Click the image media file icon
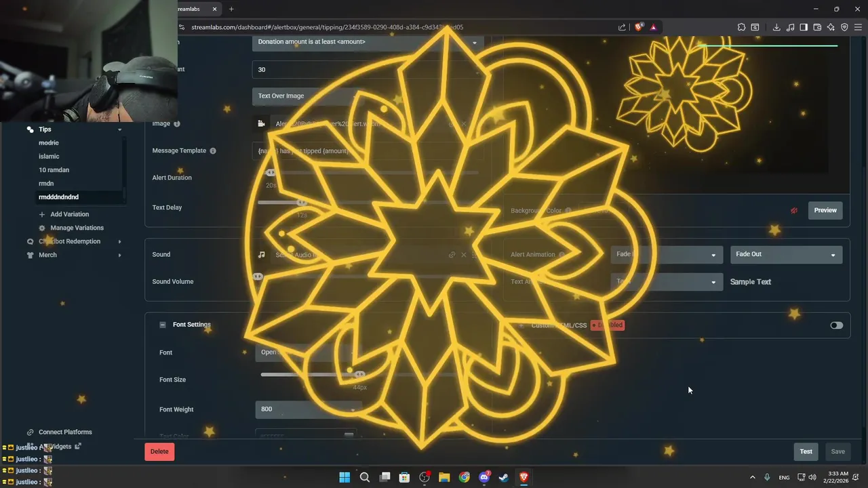Screen dimensions: 868x488 coord(261,123)
